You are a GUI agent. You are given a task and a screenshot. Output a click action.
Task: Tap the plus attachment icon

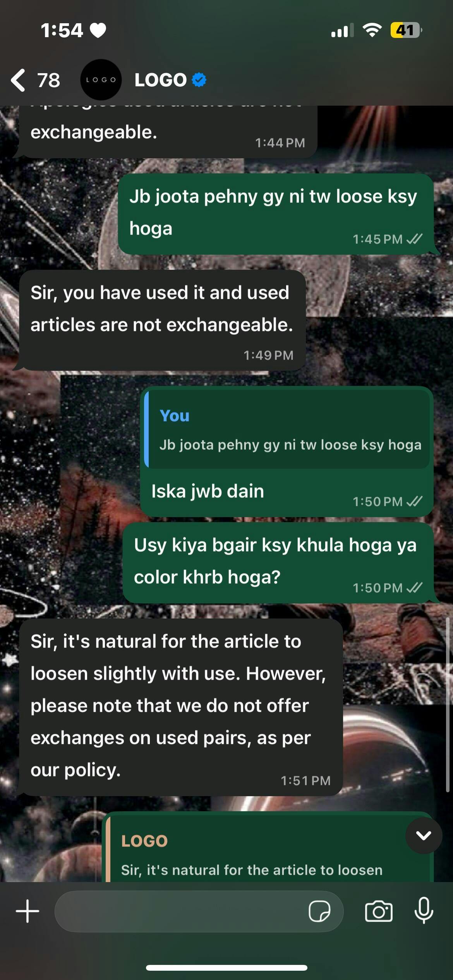(27, 911)
